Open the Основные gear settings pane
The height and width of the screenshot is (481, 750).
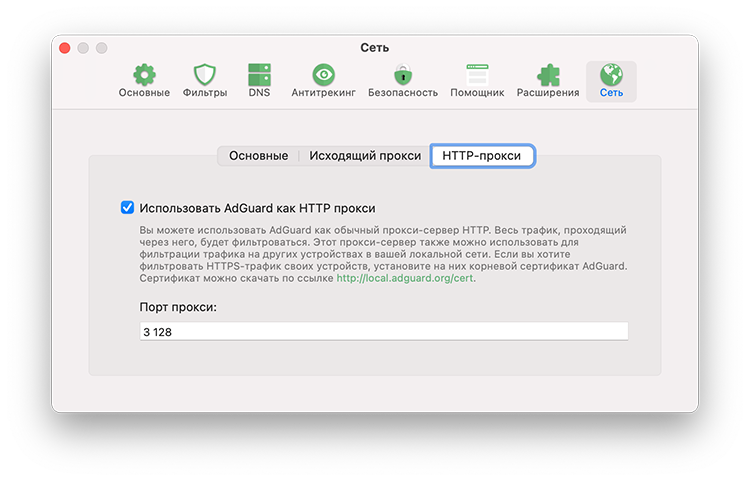pos(144,81)
